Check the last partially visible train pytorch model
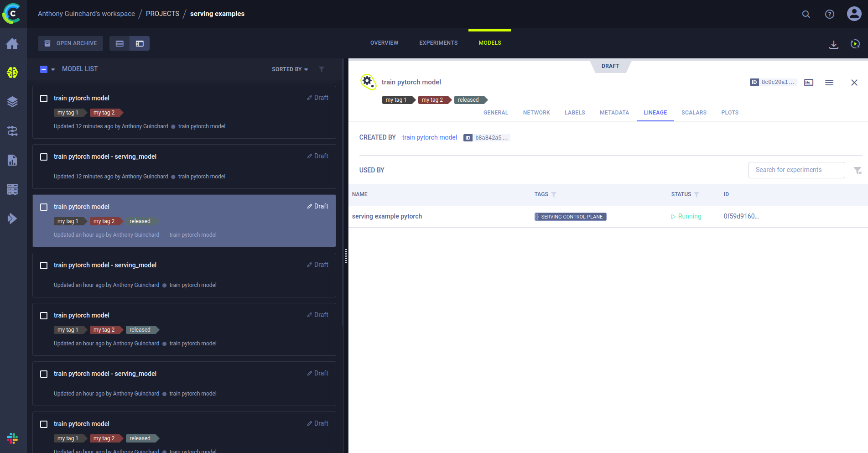Image resolution: width=868 pixels, height=453 pixels. click(x=44, y=424)
